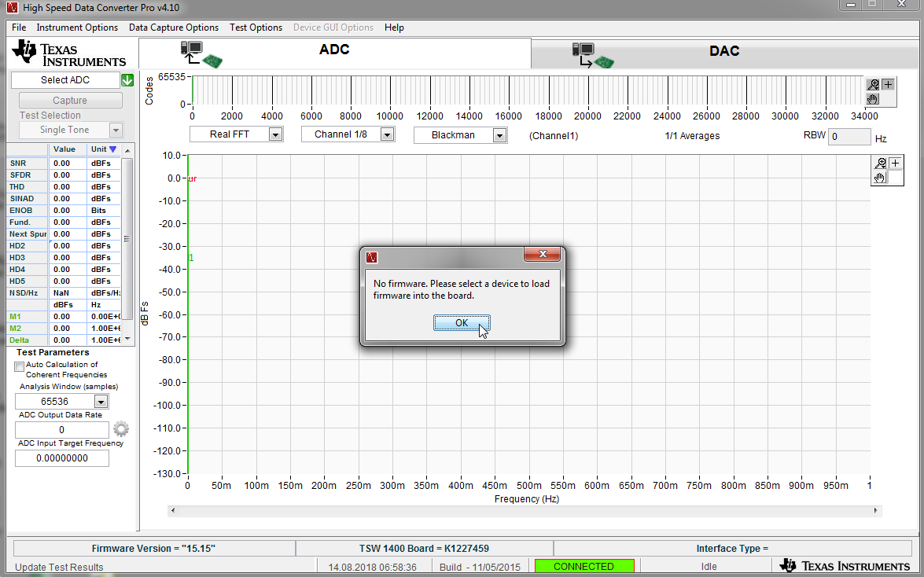This screenshot has width=924, height=577.
Task: Click the red 'ur' marker on FFT plot
Action: (x=193, y=178)
